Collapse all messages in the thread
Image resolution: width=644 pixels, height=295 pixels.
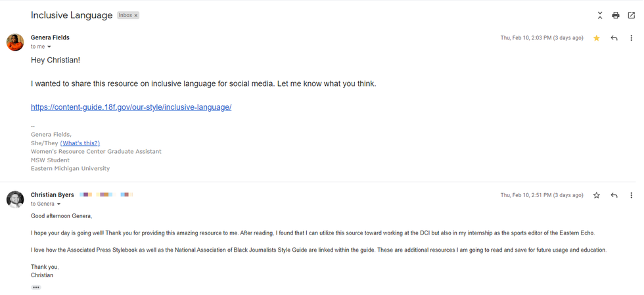[600, 15]
